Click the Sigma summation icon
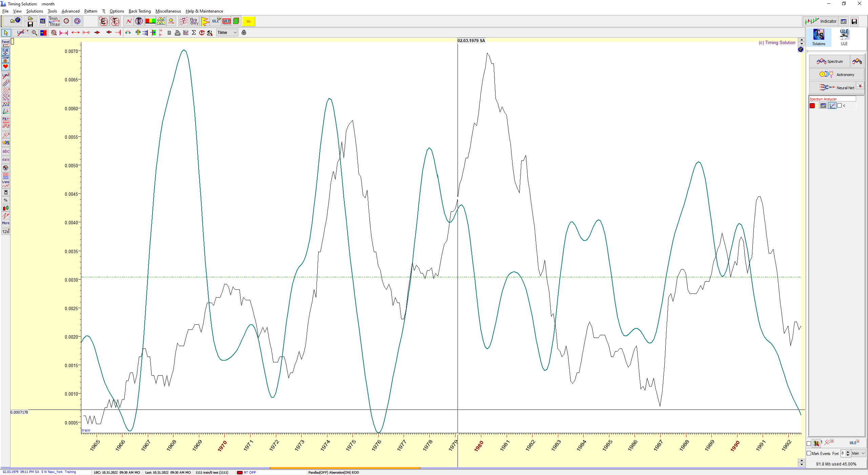868x475 pixels. tap(194, 33)
